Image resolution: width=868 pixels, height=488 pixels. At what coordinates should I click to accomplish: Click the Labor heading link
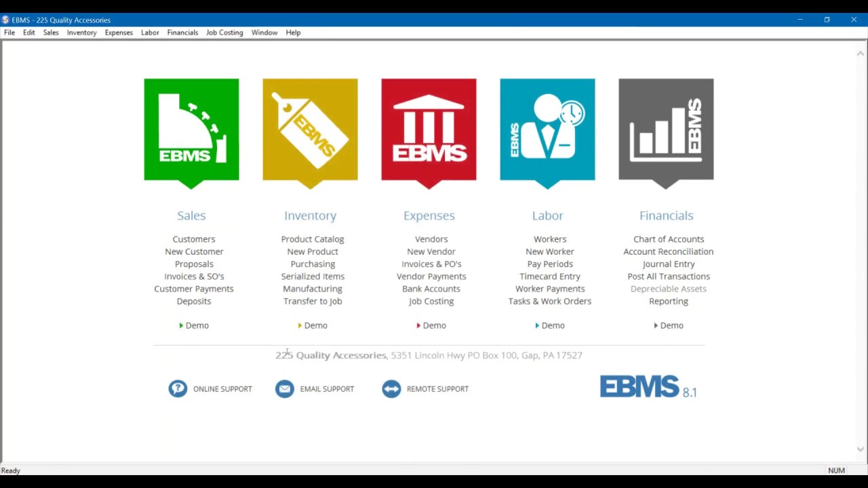(547, 216)
